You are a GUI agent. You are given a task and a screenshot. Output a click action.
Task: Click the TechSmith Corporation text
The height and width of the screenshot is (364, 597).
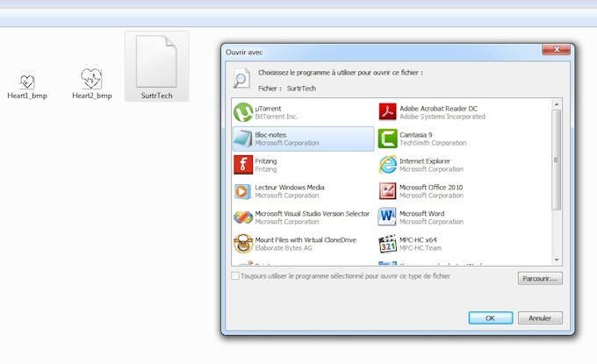coord(433,143)
